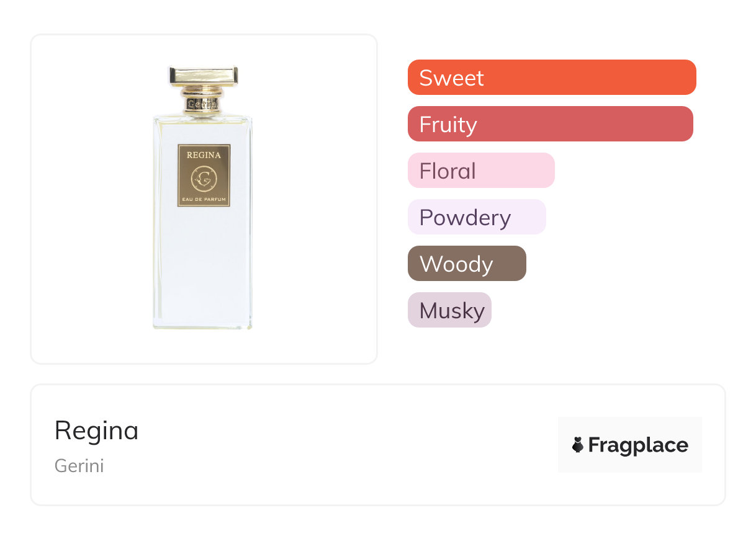This screenshot has width=756, height=536.
Task: Click the circular G monogram on bottle label
Action: point(204,179)
